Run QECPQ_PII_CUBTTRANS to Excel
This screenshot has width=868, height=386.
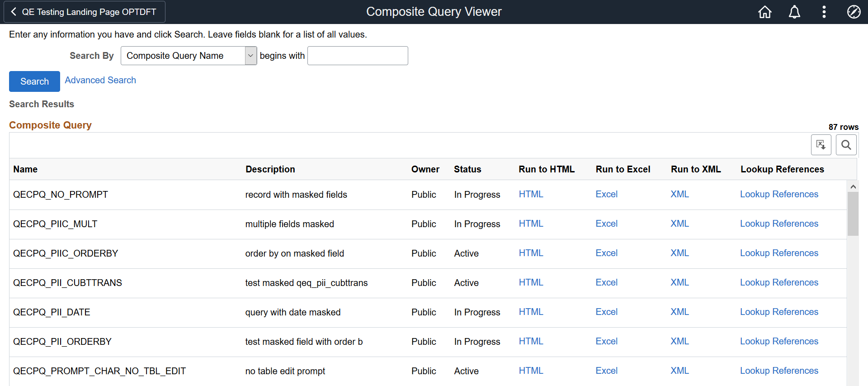click(x=606, y=282)
